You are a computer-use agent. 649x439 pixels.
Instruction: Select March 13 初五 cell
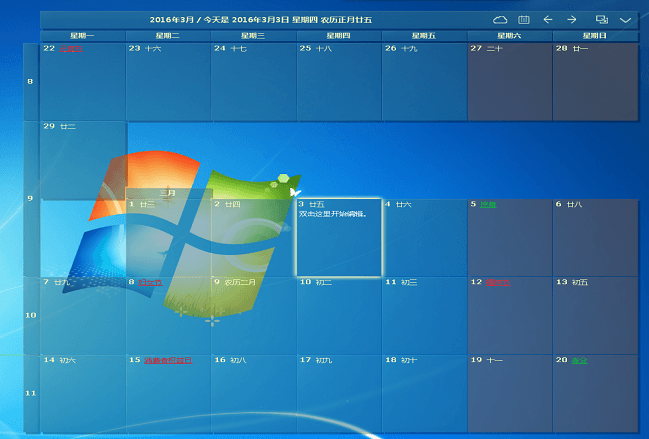point(596,316)
